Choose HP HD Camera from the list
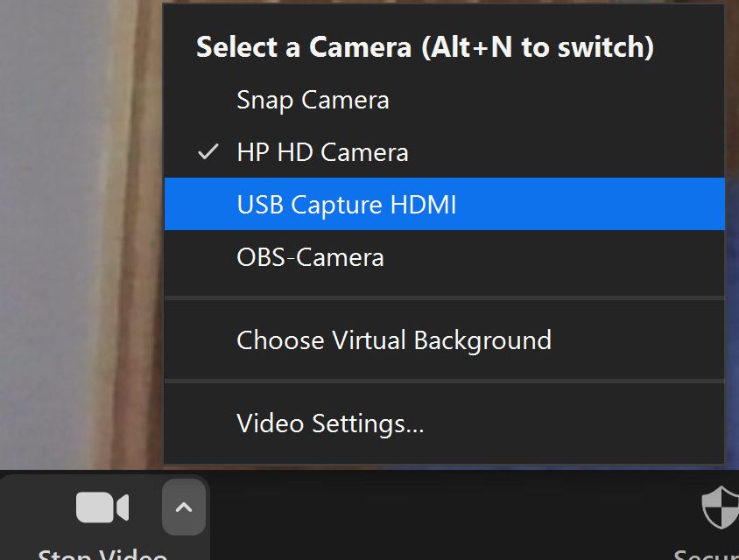739x560 pixels. (322, 152)
